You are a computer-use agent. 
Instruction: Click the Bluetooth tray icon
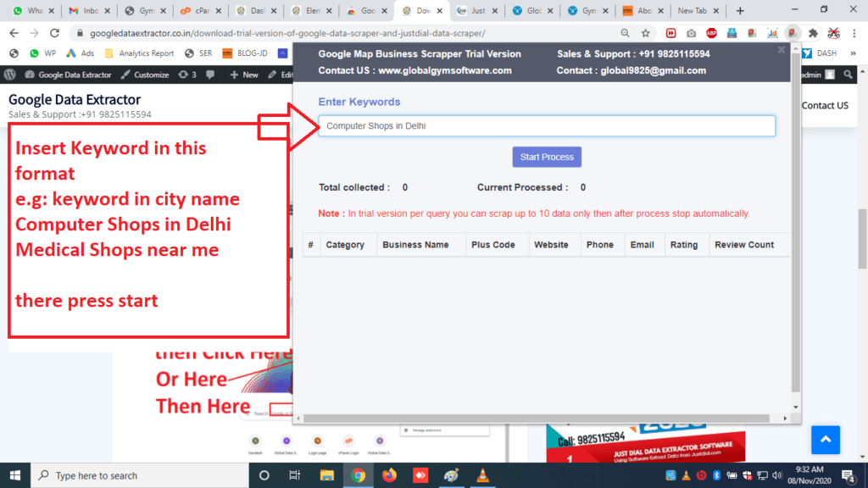point(716,475)
